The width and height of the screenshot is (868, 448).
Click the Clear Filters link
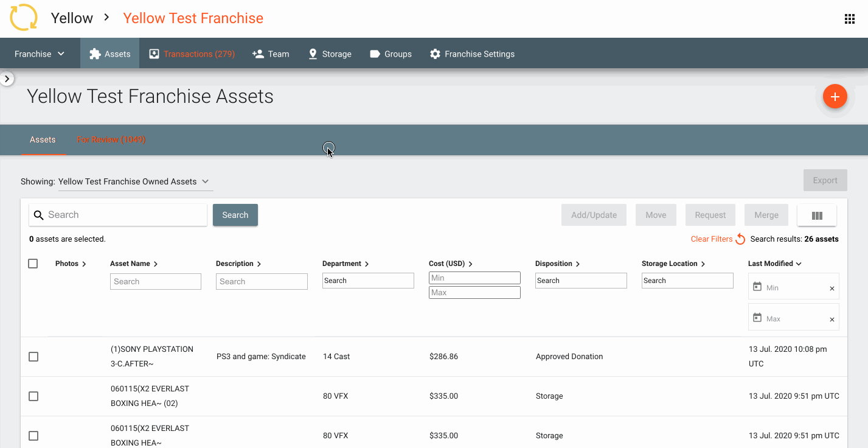pyautogui.click(x=711, y=239)
